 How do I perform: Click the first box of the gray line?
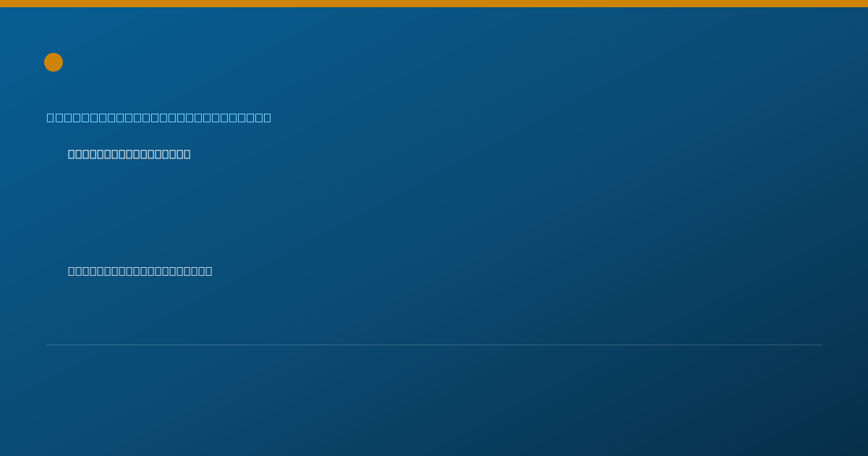click(x=72, y=271)
